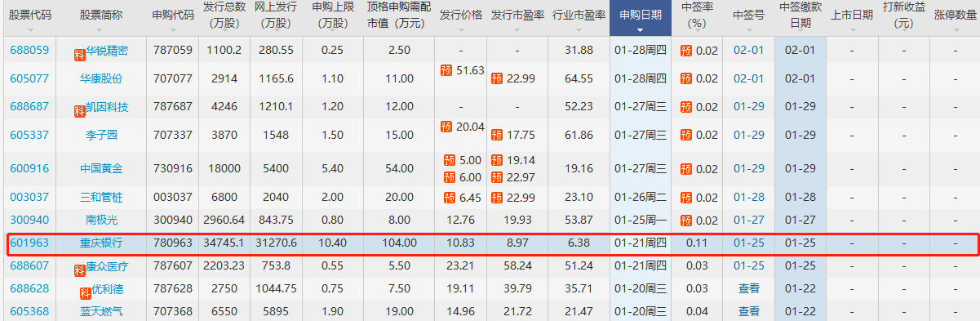Open 中签号 01-25 for 重庆银行
The height and width of the screenshot is (321, 980).
(x=749, y=243)
